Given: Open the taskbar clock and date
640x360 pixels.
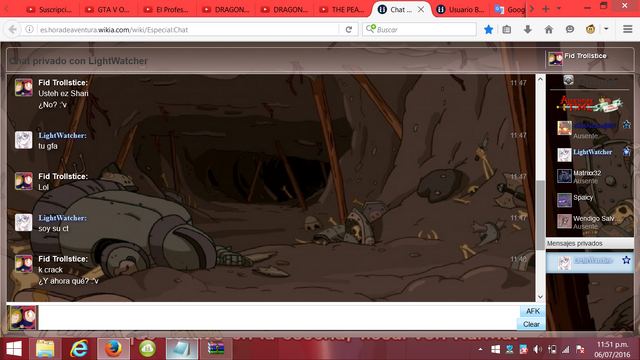Looking at the screenshot, I should 612,349.
